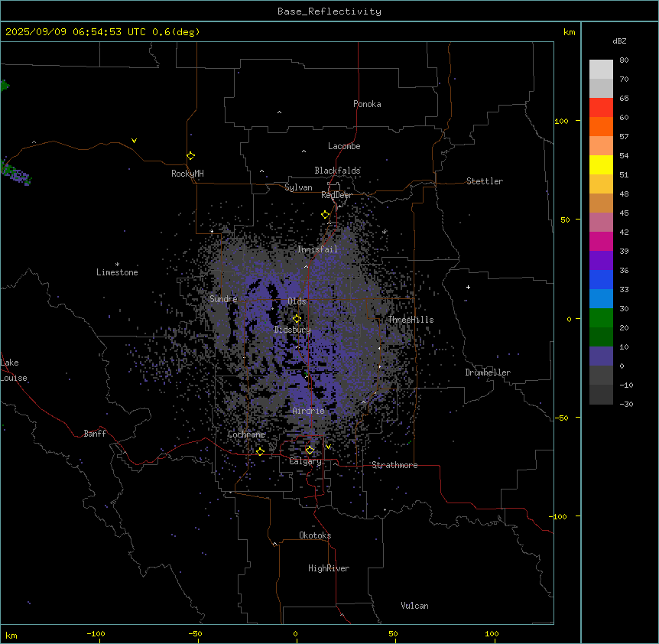Screen dimensions: 659x644
Task: Click the km unit label at bottom left
Action: (x=11, y=636)
